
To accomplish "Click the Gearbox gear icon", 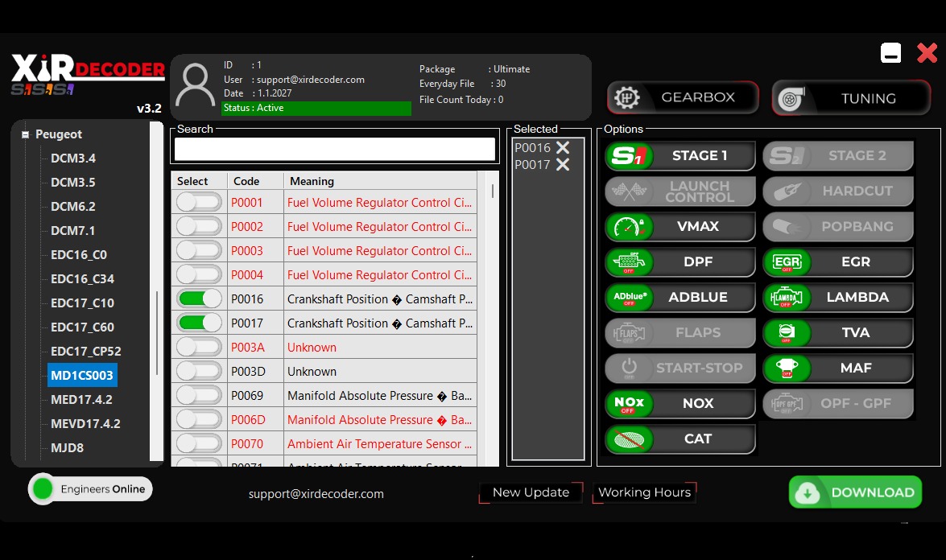I will [627, 97].
